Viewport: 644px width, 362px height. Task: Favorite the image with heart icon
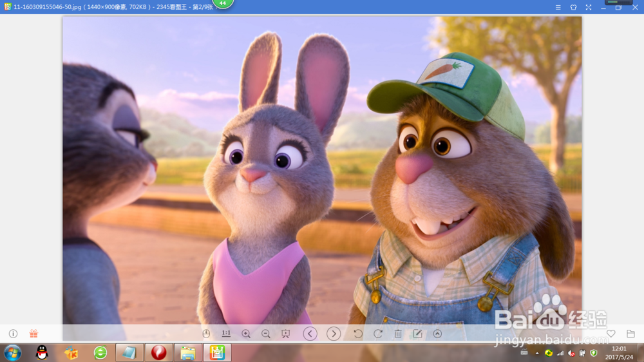tap(611, 334)
